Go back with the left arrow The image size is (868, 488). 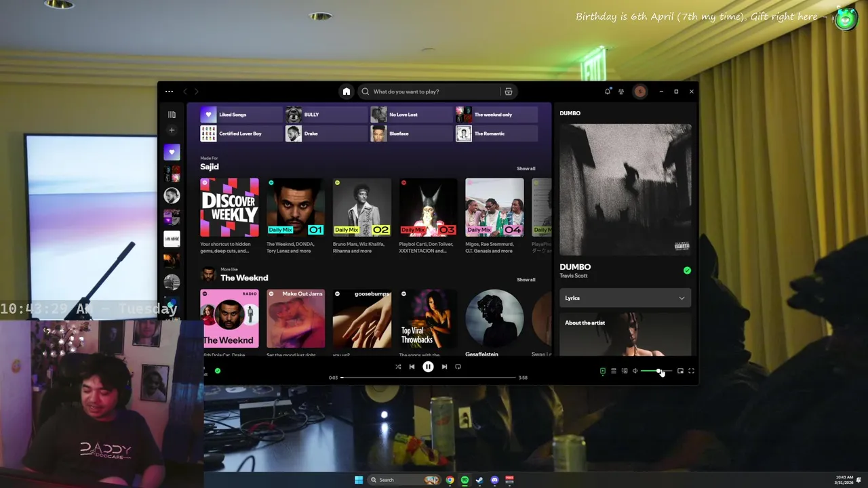184,91
